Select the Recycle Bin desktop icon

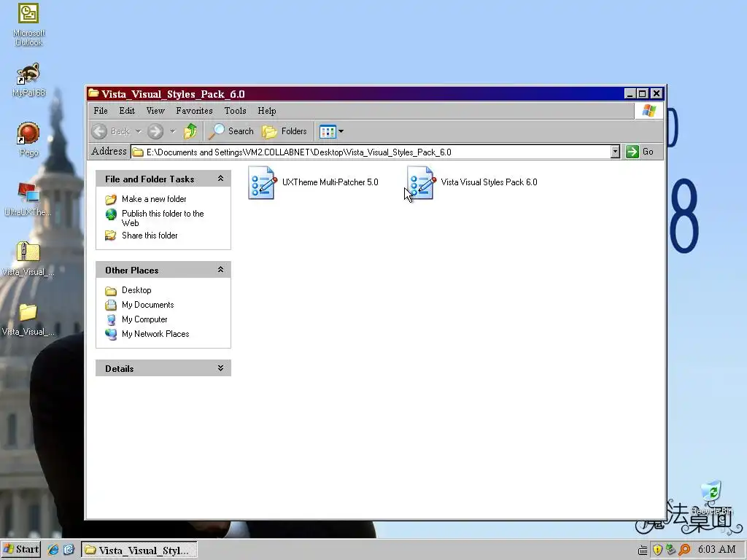pos(711,498)
